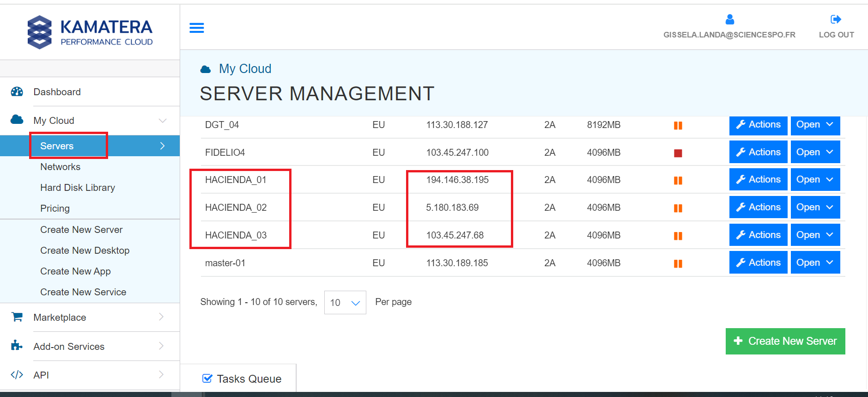The height and width of the screenshot is (397, 868).
Task: Open the Networks page
Action: (x=61, y=167)
